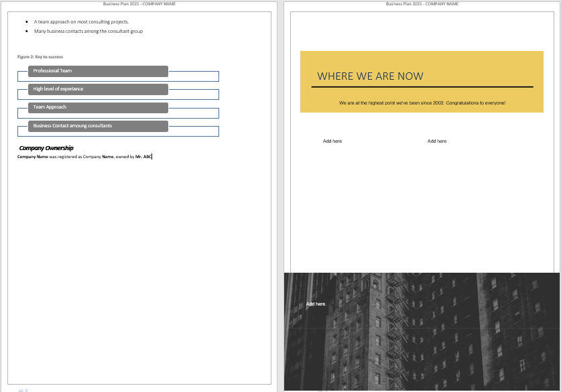Click the left page header 'Business Plan 2021'
The height and width of the screenshot is (392, 561).
[139, 4]
